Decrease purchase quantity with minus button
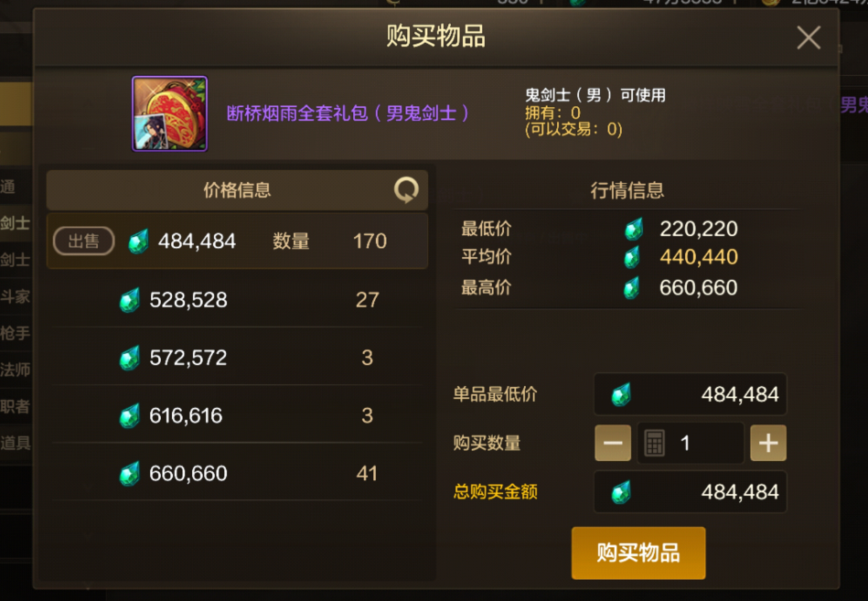 coord(613,443)
